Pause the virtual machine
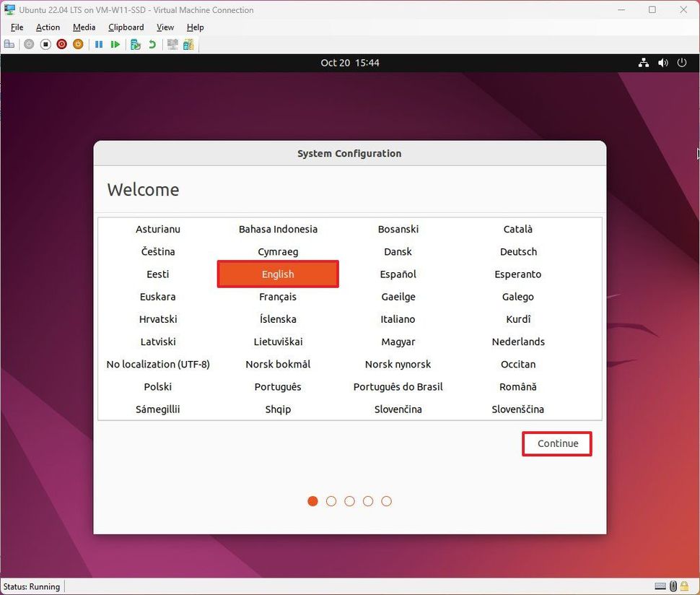 coord(99,44)
